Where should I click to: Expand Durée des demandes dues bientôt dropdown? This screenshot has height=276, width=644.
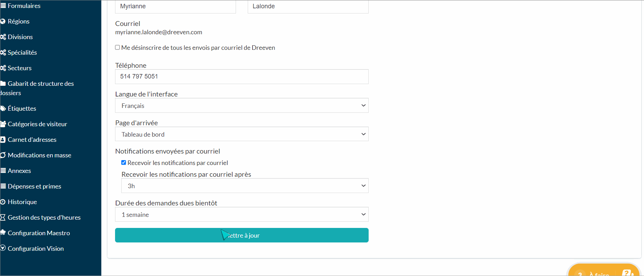(242, 214)
